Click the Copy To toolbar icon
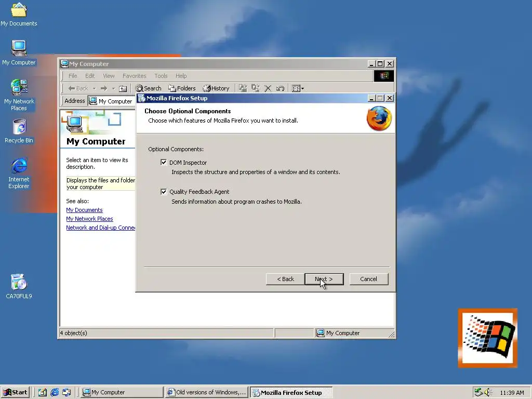This screenshot has width=532, height=399. (255, 88)
